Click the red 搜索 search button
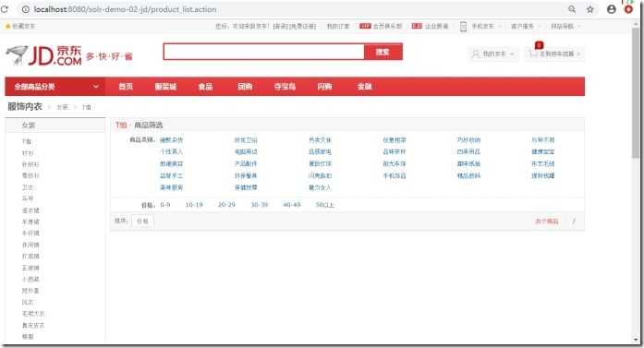This screenshot has width=644, height=348. tap(383, 52)
